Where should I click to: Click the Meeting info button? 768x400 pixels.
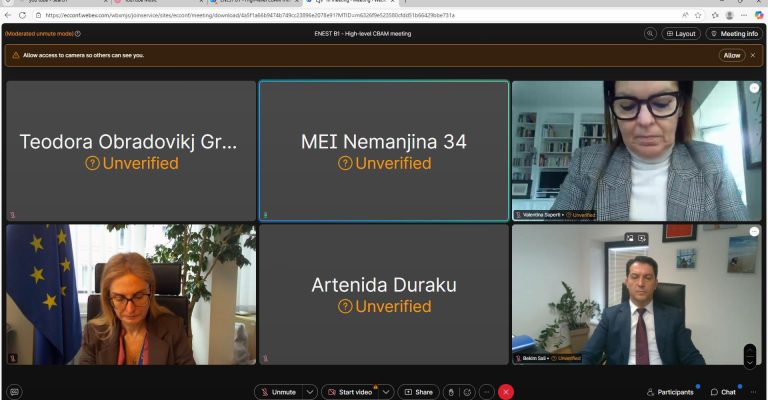[733, 33]
